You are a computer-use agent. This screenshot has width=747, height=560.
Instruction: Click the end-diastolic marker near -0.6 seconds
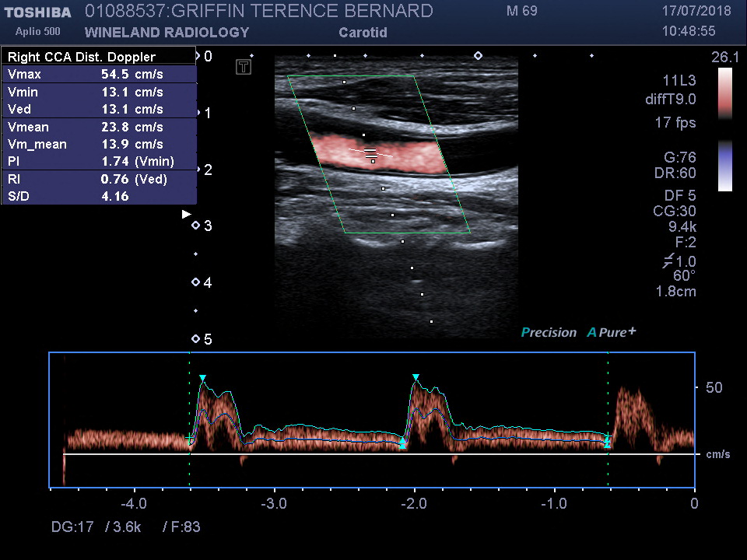click(608, 442)
